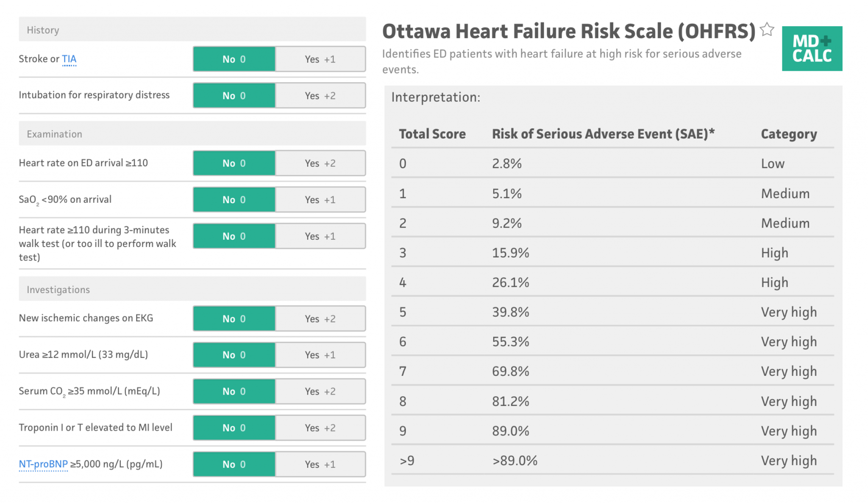Toggle Yes for Urea ≥12 mmol/L
Screen dimensions: 868x504
point(320,355)
